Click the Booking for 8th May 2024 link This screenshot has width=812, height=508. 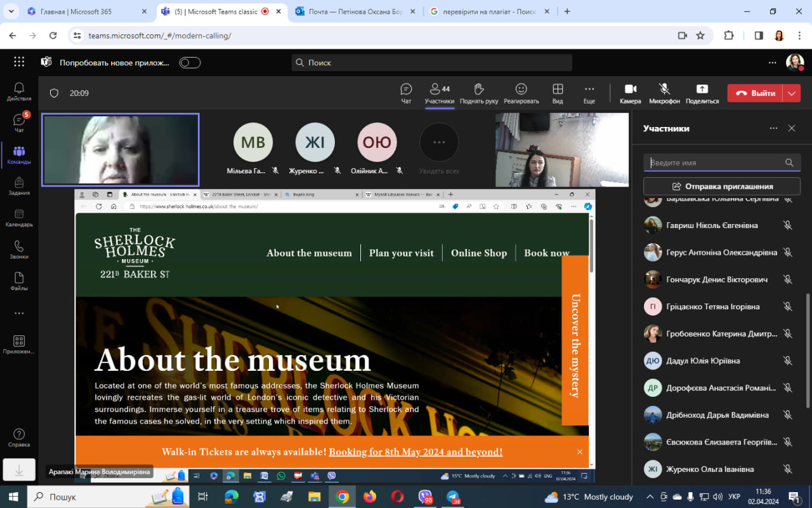pos(416,452)
